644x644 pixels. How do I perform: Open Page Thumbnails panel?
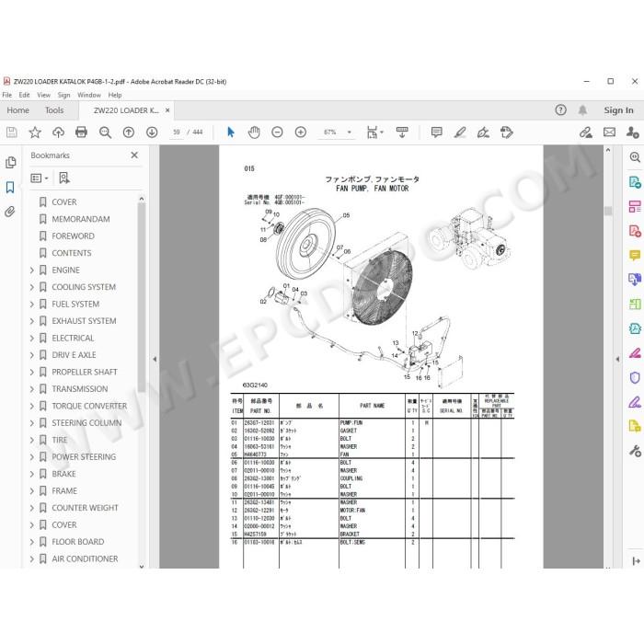click(11, 163)
